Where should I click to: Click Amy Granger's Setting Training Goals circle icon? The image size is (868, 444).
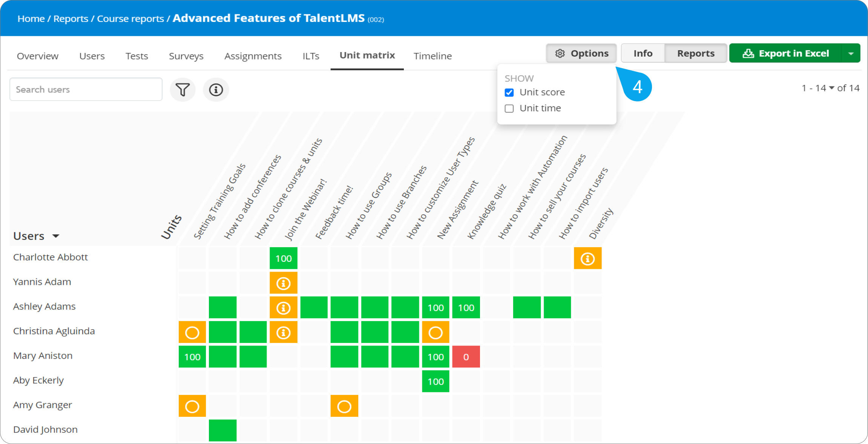point(192,406)
